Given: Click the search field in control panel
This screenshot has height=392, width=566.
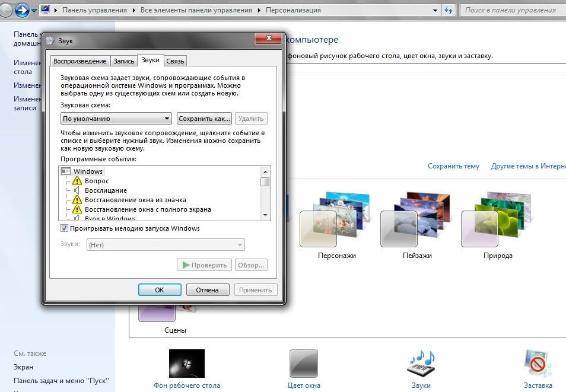Looking at the screenshot, I should click(510, 10).
